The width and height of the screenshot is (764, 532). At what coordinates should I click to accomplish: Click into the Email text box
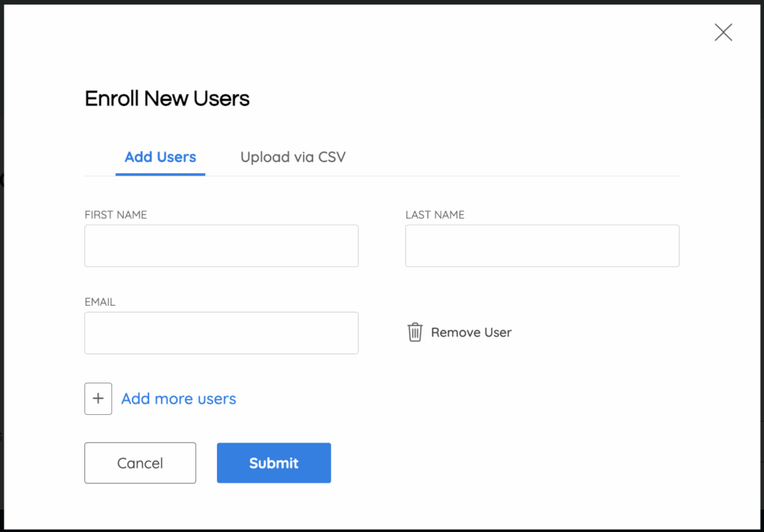pyautogui.click(x=221, y=334)
